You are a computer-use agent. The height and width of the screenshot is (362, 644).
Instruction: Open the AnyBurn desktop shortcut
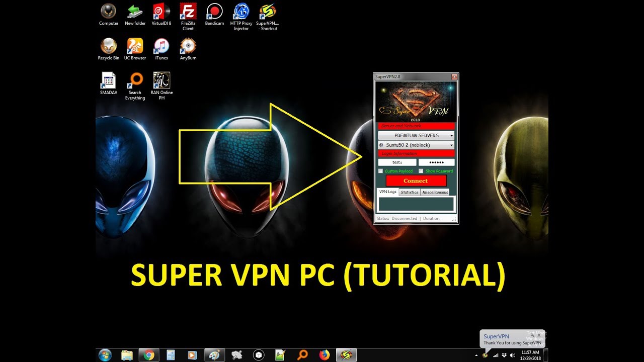188,49
